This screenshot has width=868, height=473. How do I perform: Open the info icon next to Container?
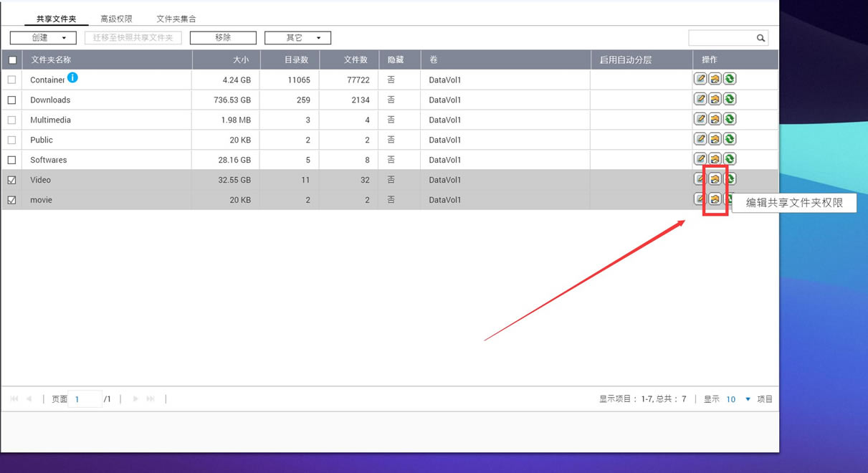[72, 77]
